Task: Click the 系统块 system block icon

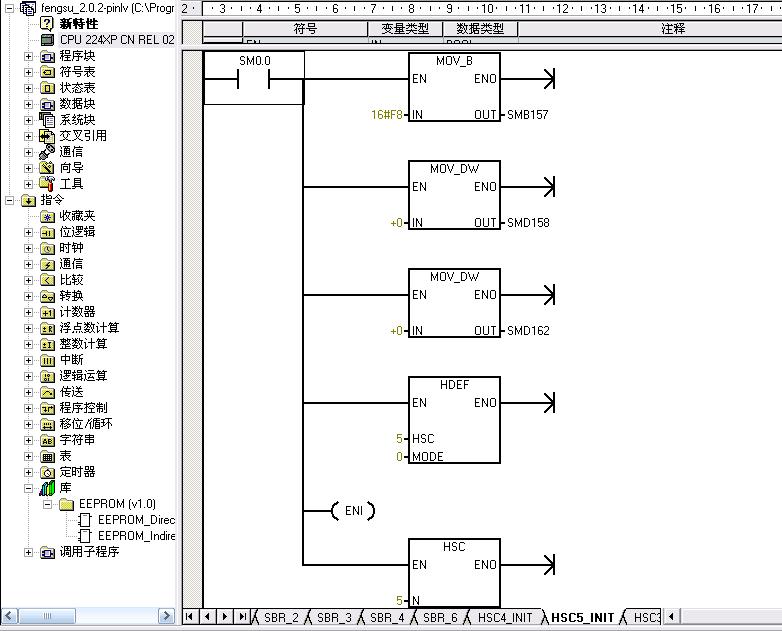Action: tap(47, 120)
